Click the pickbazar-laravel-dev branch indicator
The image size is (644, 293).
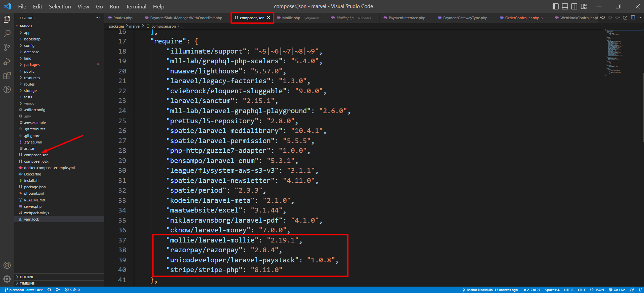pyautogui.click(x=24, y=290)
